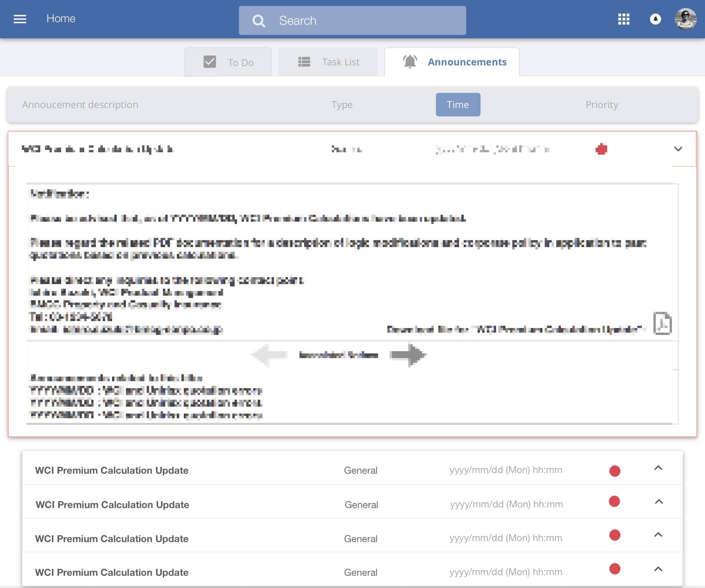Sort by Priority column header
Image resolution: width=705 pixels, height=588 pixels.
(x=602, y=105)
